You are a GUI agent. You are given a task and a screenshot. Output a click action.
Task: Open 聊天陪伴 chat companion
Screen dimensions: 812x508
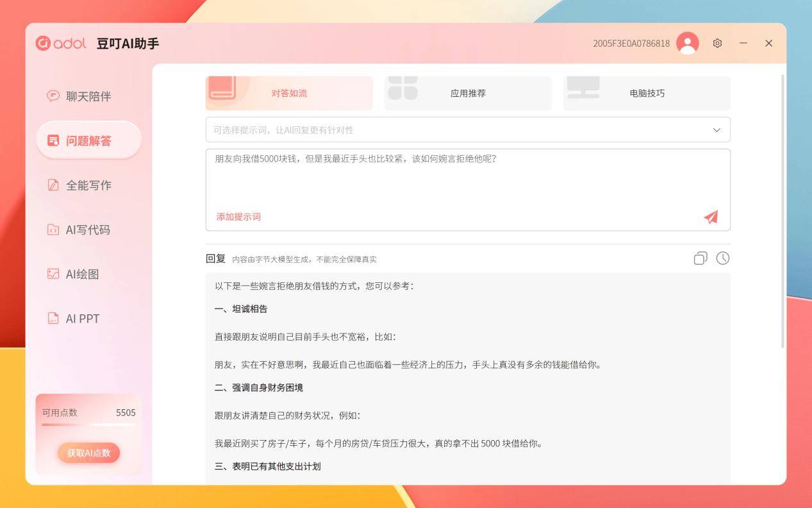[x=88, y=96]
